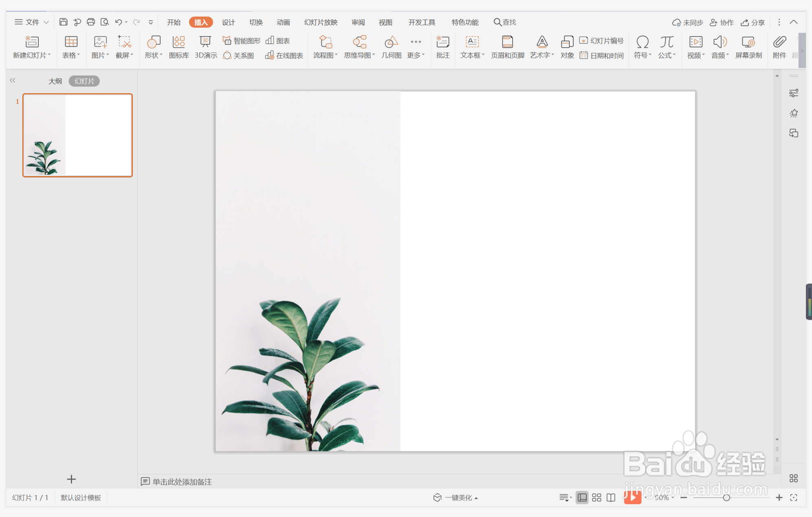Image resolution: width=812 pixels, height=517 pixels.
Task: Collapse the slide panel with double chevron
Action: tap(13, 80)
